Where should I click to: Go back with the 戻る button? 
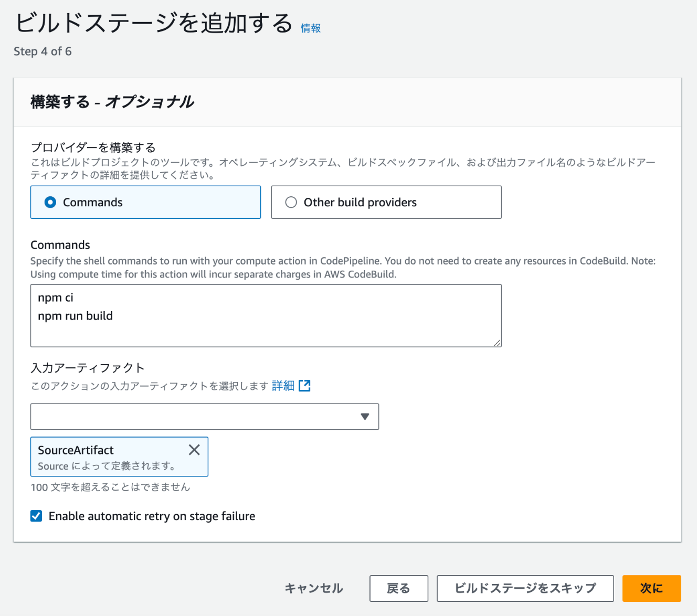tap(398, 588)
